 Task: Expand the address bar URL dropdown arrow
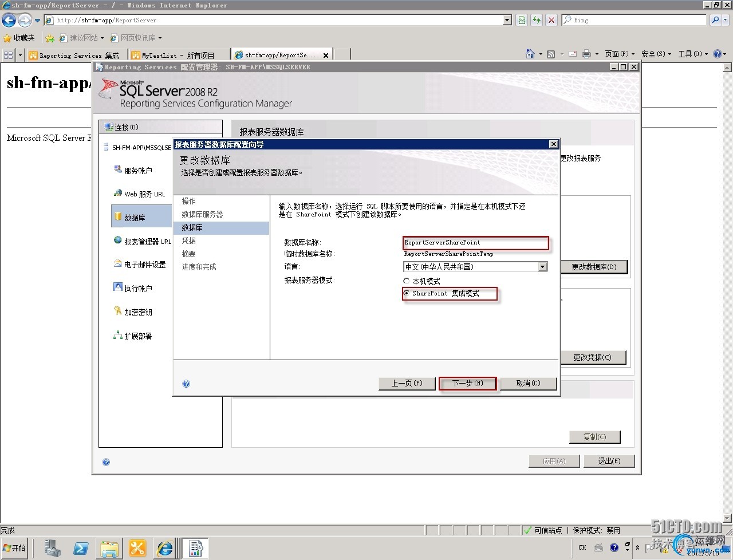coord(507,20)
